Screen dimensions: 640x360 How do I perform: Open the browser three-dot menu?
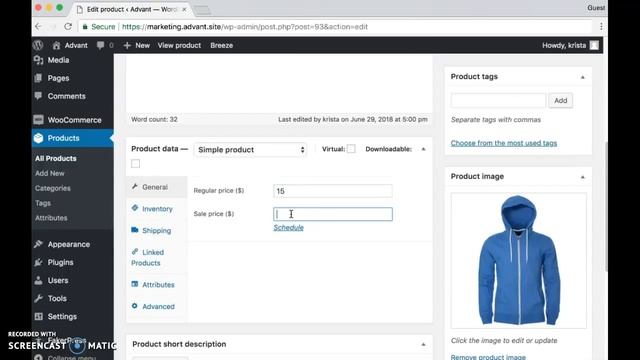601,27
